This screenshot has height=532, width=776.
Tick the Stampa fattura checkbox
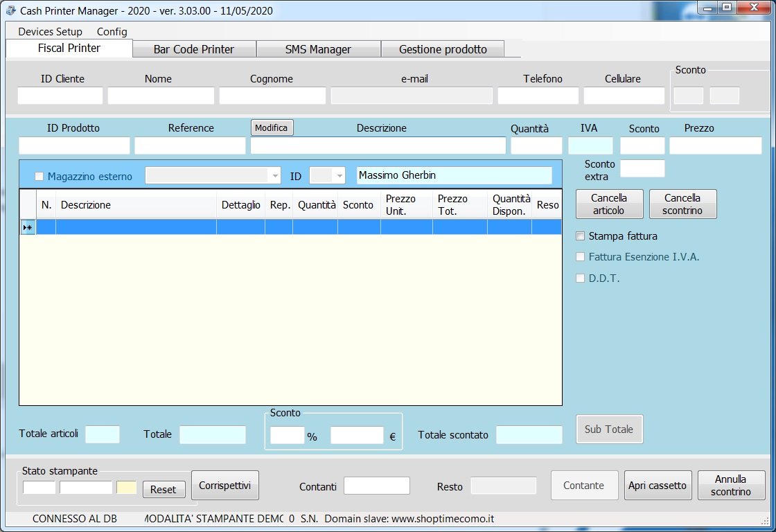[581, 236]
